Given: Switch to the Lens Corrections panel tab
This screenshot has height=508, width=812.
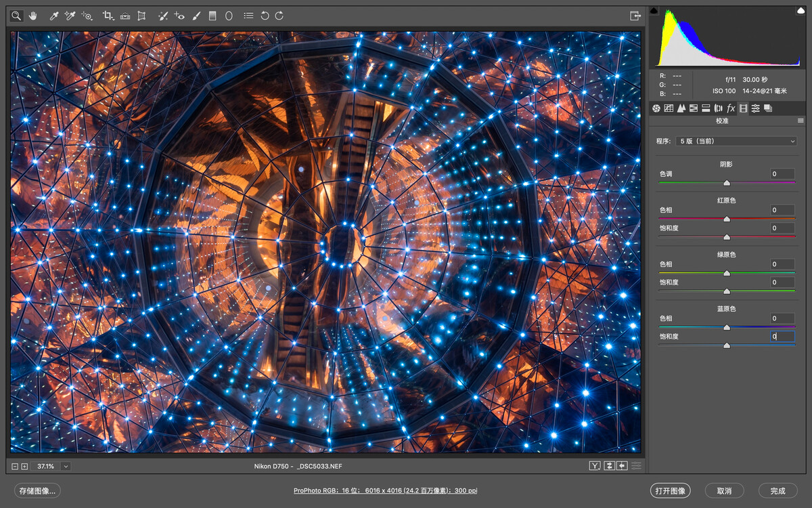Looking at the screenshot, I should [718, 108].
